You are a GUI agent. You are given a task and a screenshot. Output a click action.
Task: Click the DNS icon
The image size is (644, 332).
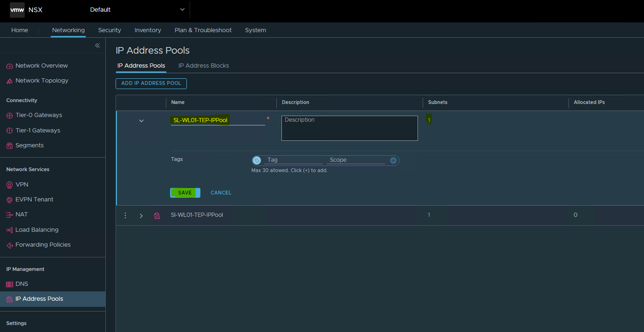pyautogui.click(x=10, y=284)
